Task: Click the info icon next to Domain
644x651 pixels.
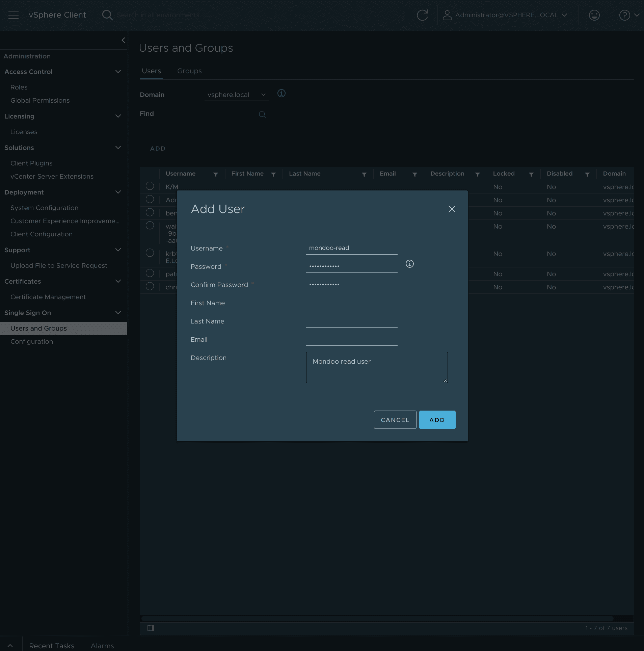Action: click(281, 94)
